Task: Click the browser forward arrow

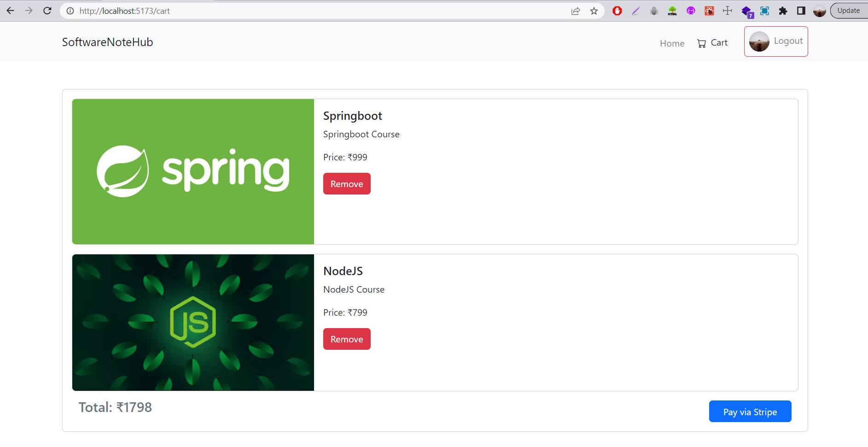Action: tap(29, 11)
